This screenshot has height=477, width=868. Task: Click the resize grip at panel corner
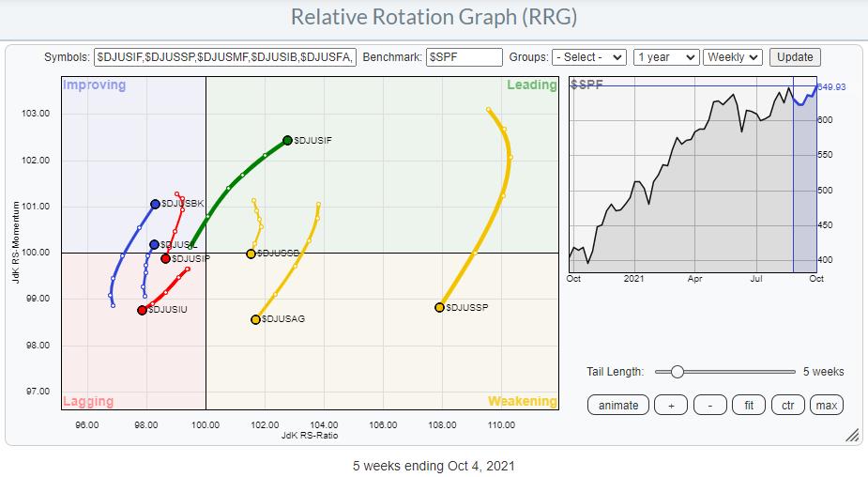(x=852, y=435)
